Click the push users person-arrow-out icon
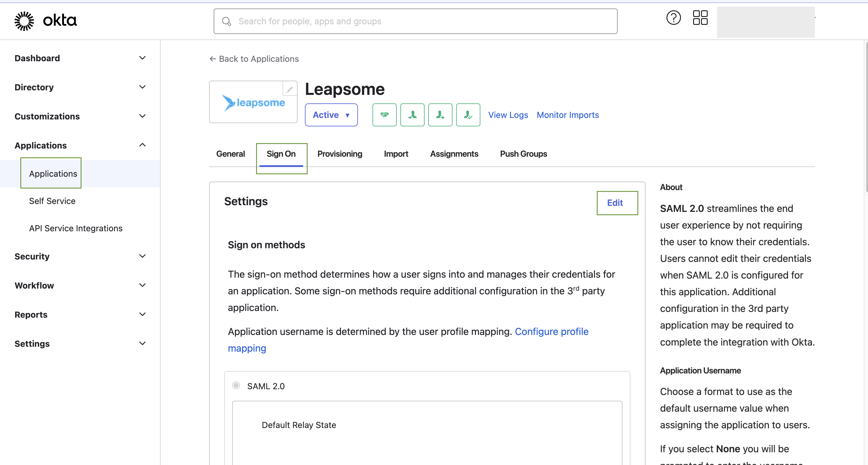The image size is (868, 465). click(440, 115)
